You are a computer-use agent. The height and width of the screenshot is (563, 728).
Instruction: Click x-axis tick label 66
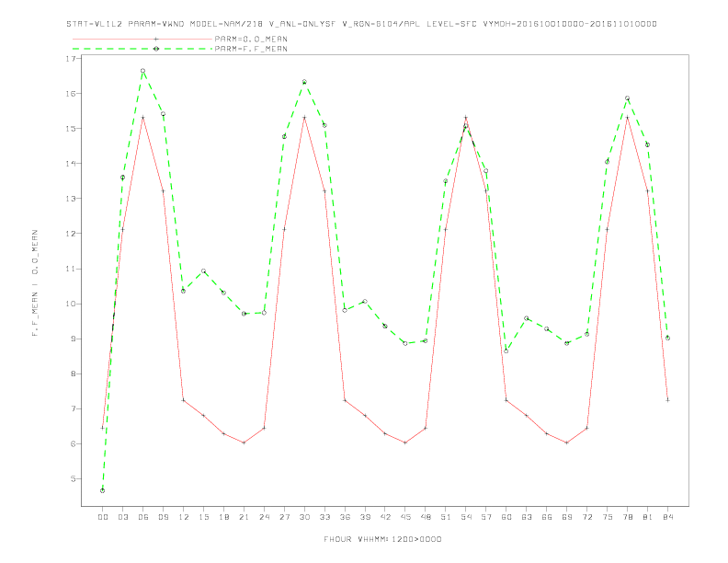tap(547, 517)
